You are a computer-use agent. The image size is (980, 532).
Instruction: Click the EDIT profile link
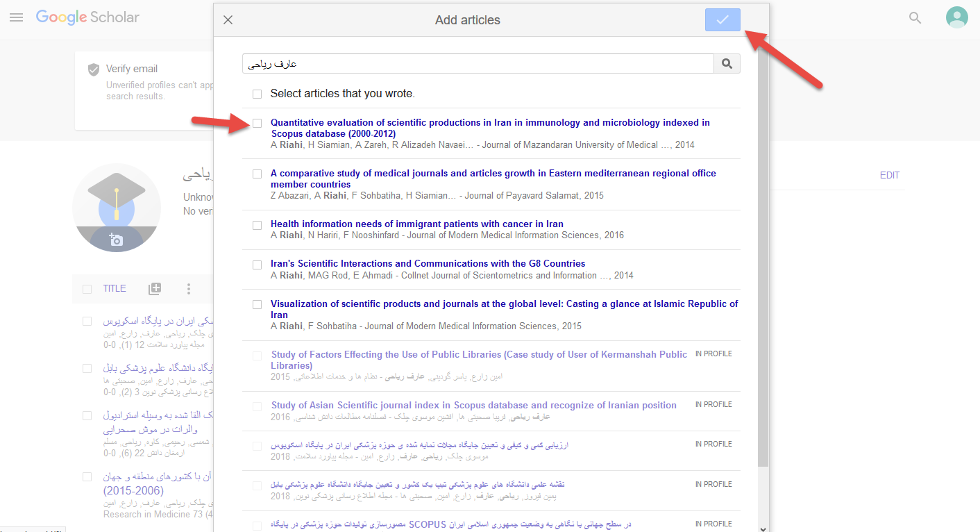coord(889,175)
